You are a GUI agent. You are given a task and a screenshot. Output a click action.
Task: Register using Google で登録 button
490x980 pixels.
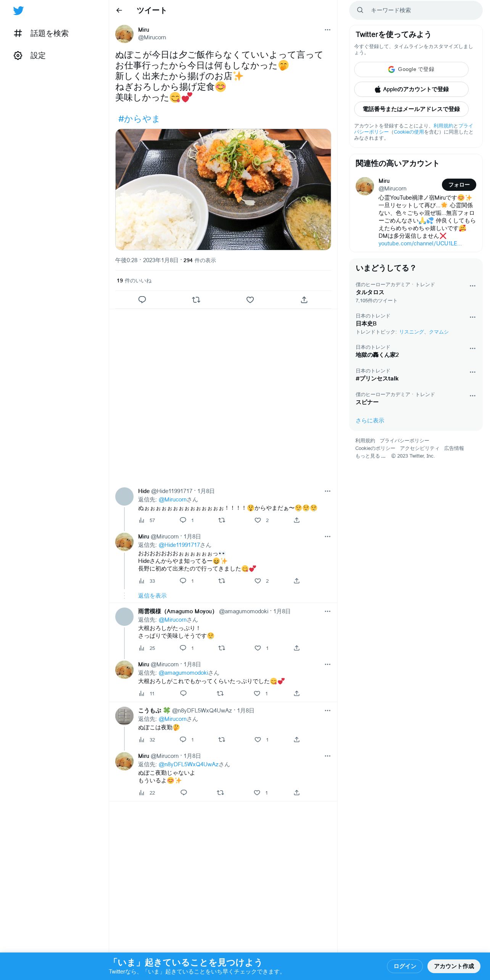[411, 69]
